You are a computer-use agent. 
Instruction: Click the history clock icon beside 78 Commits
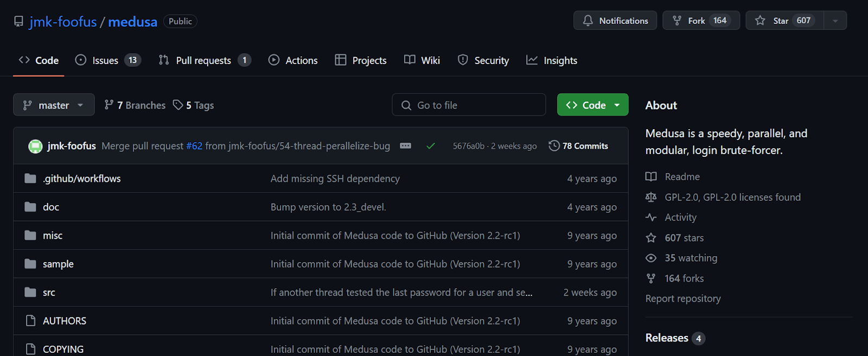click(554, 146)
